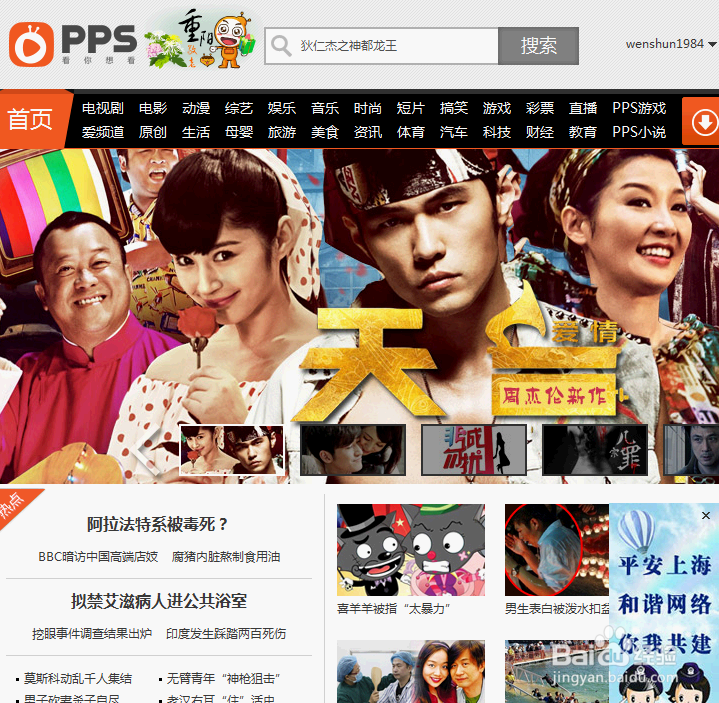Open the PPS游戏 link
The width and height of the screenshot is (719, 703).
639,108
